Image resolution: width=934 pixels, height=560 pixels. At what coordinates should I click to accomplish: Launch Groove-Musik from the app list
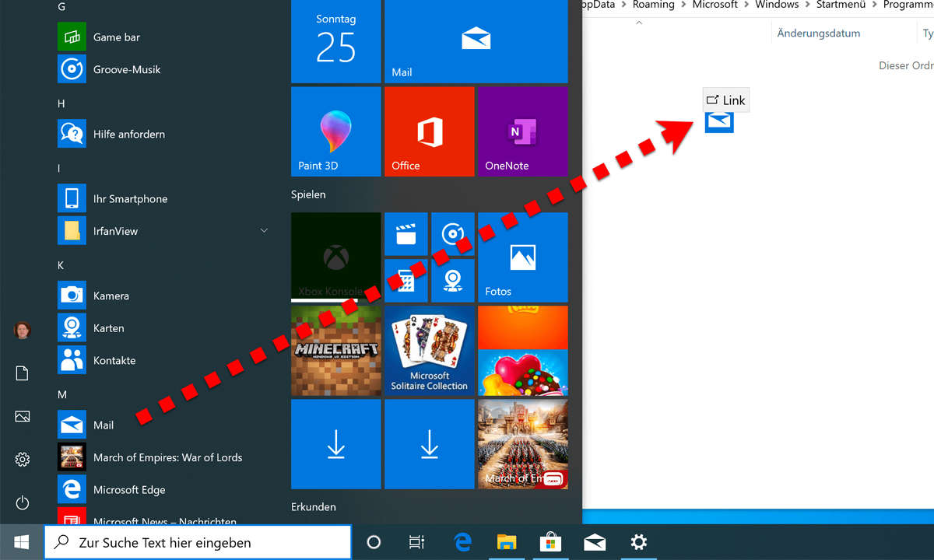click(x=163, y=69)
